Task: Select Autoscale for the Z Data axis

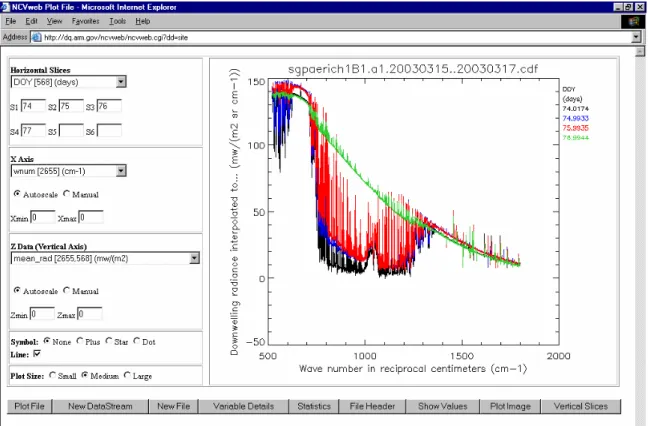Action: click(17, 290)
